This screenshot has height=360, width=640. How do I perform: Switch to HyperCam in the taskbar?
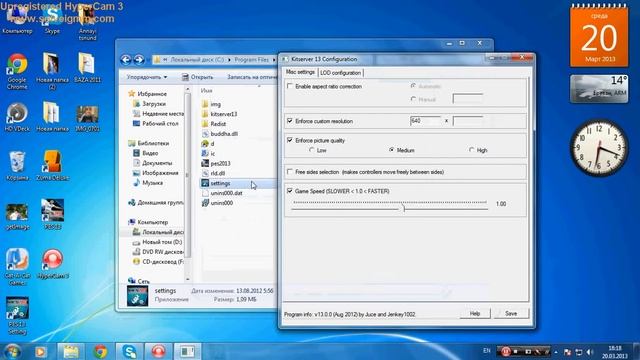tap(159, 351)
